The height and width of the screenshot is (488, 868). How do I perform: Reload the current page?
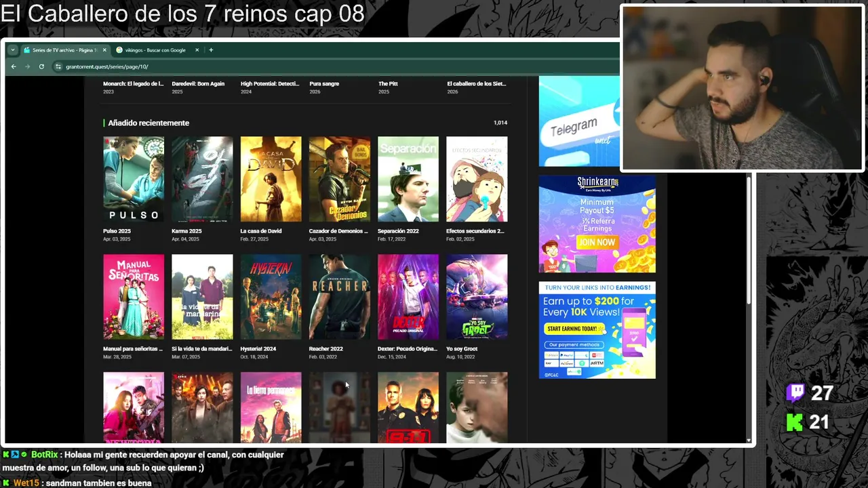pyautogui.click(x=41, y=66)
